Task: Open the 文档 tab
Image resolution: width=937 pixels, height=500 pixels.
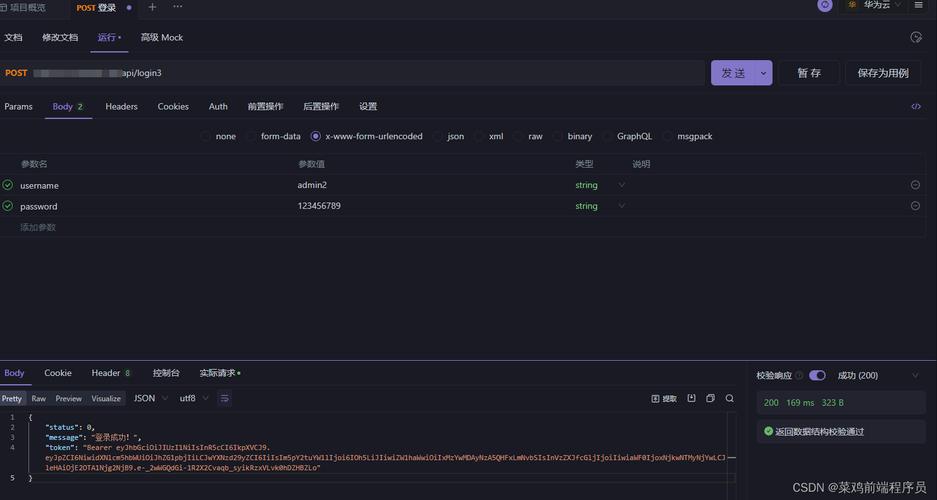Action: (13, 37)
